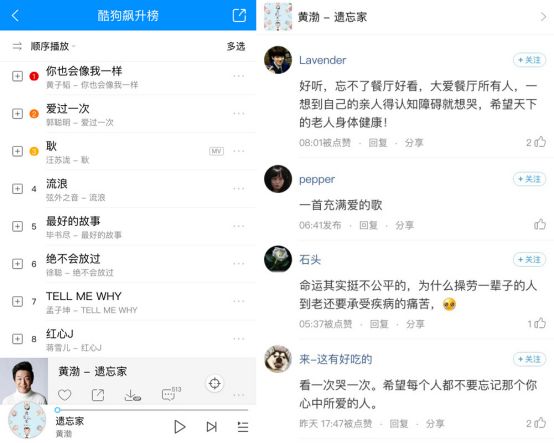Open the playlist queue icon
The width and height of the screenshot is (554, 443).
point(243,427)
